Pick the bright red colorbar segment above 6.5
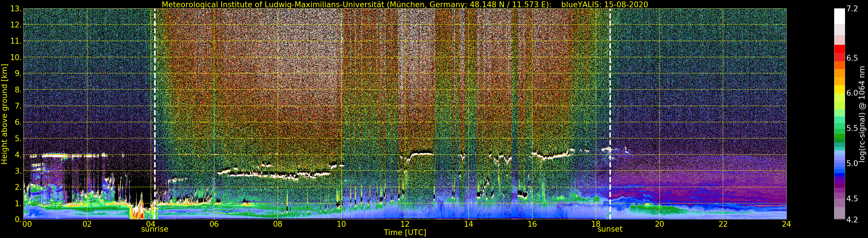 click(x=839, y=49)
